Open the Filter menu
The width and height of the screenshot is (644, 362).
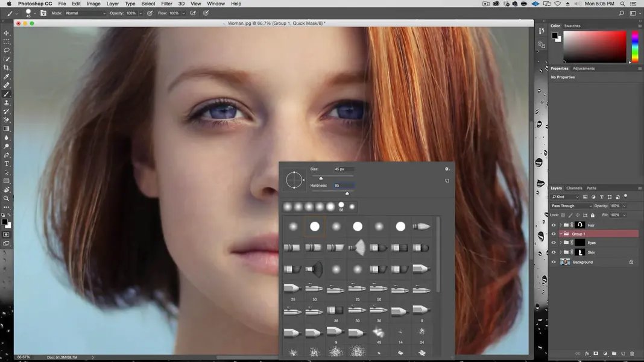tap(166, 4)
